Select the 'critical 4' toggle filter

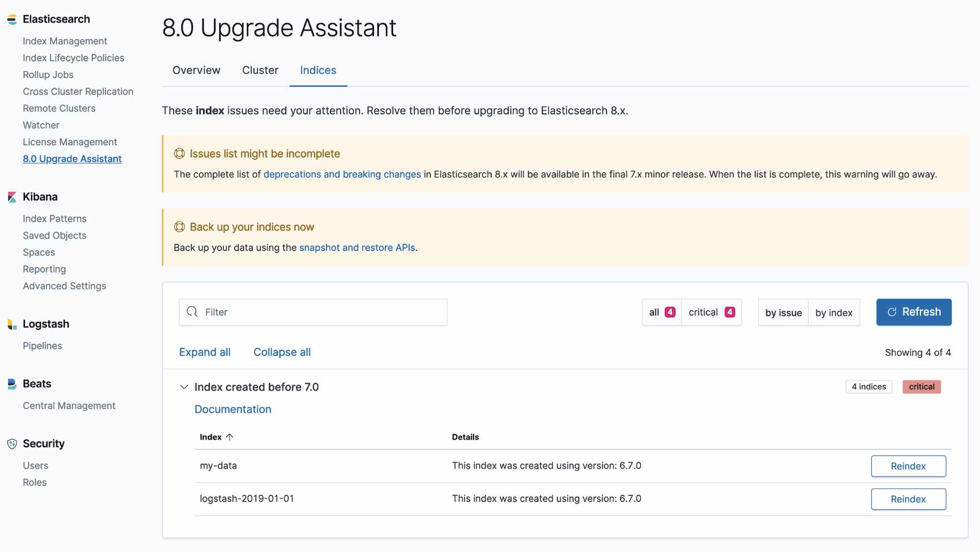click(710, 312)
